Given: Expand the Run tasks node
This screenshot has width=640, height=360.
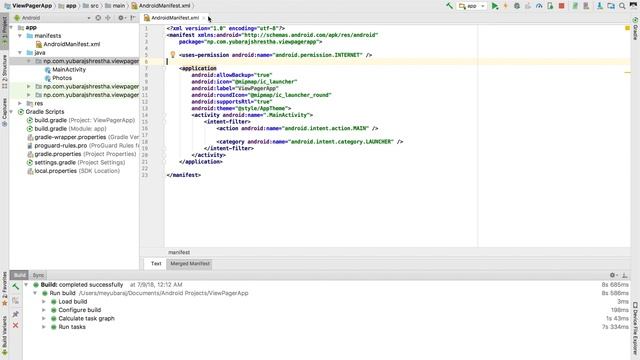Looking at the screenshot, I should (44, 327).
